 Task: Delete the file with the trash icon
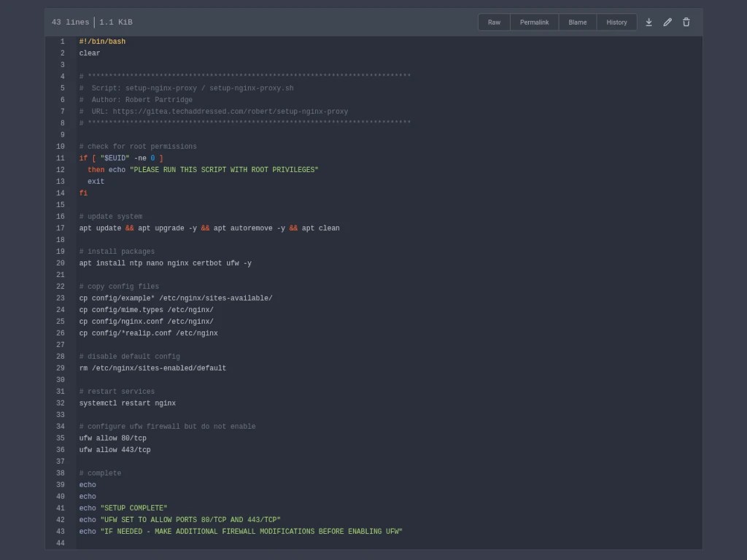686,23
